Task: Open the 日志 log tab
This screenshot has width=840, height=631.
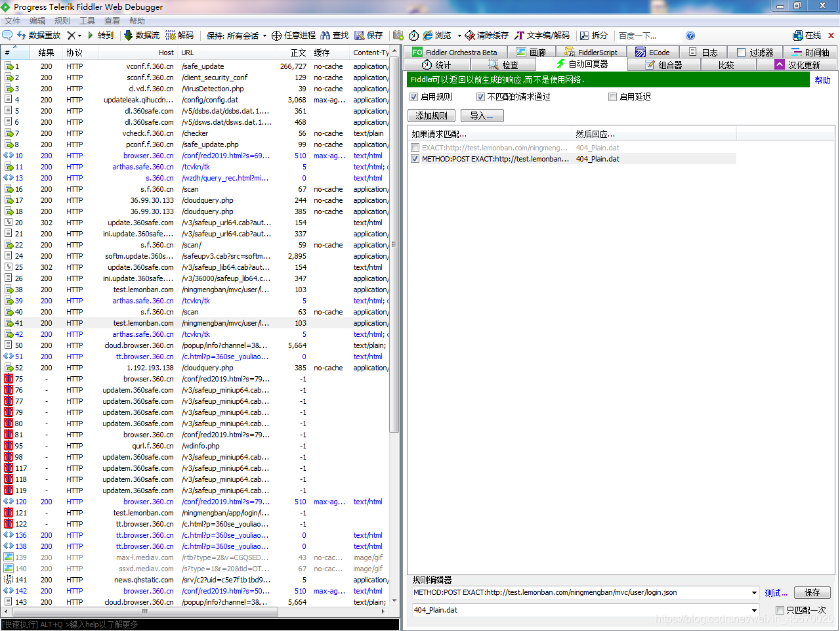Action: (x=703, y=52)
